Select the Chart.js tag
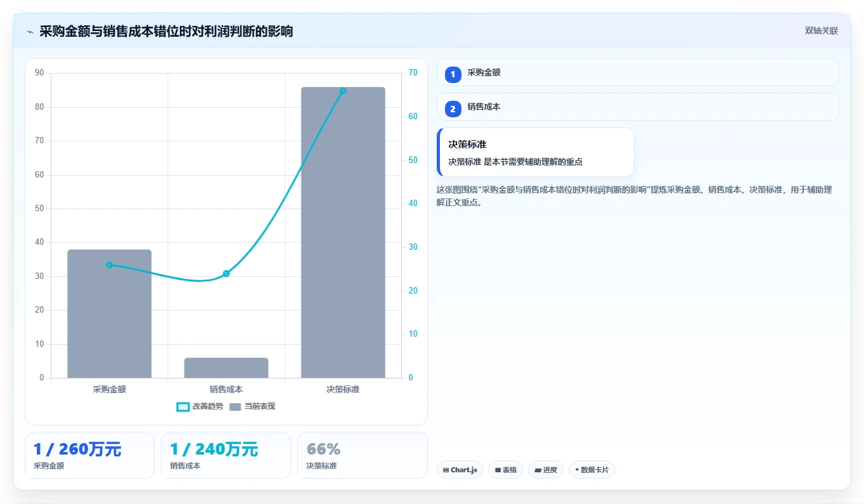The width and height of the screenshot is (864, 504). 460,470
